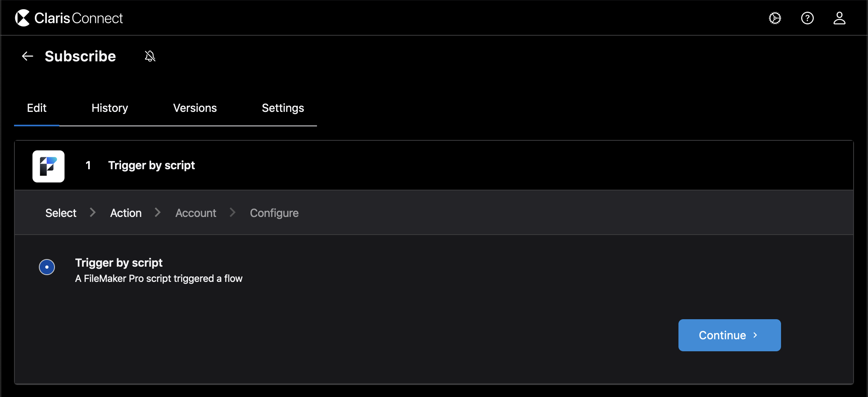Enable the flow notifications toggle
The image size is (868, 397).
coord(150,56)
